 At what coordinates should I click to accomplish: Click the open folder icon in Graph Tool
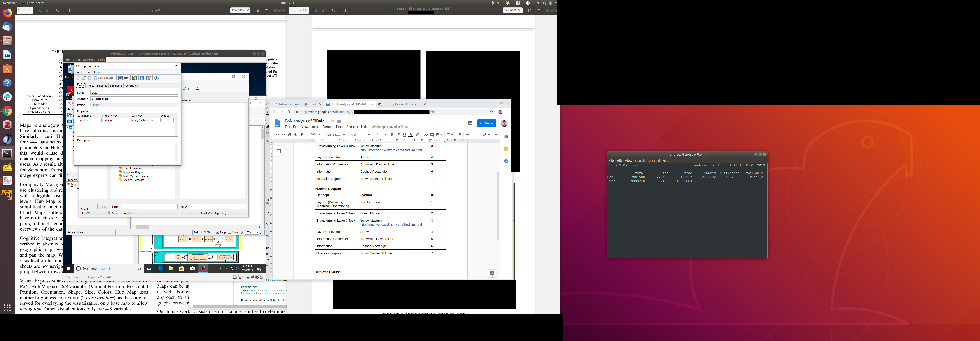point(83,78)
